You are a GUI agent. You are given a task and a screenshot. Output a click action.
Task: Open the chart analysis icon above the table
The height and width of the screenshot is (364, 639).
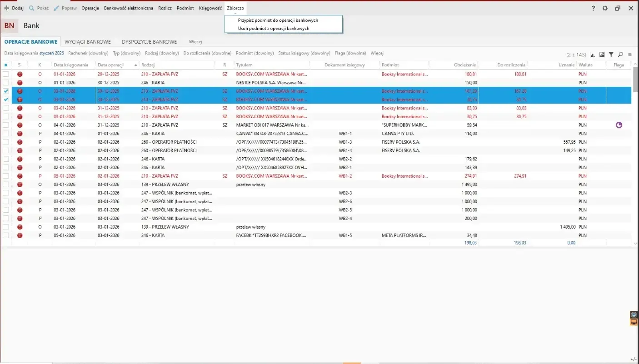[592, 55]
